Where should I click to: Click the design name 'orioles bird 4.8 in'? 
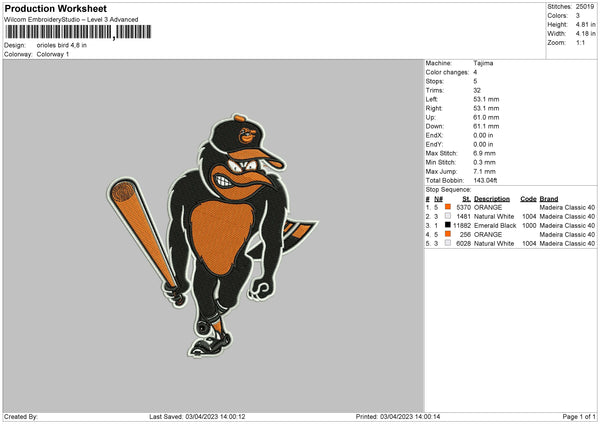[x=62, y=45]
